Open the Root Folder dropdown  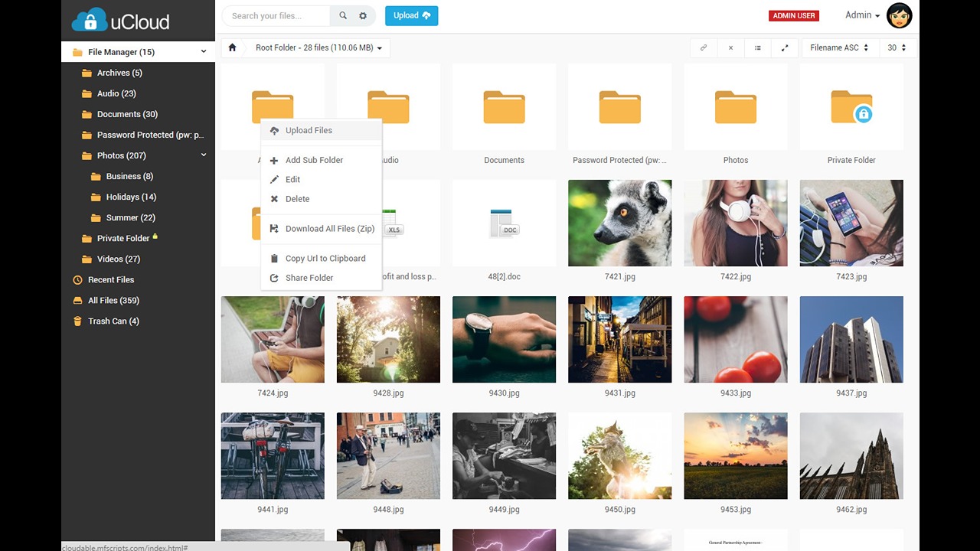click(318, 47)
